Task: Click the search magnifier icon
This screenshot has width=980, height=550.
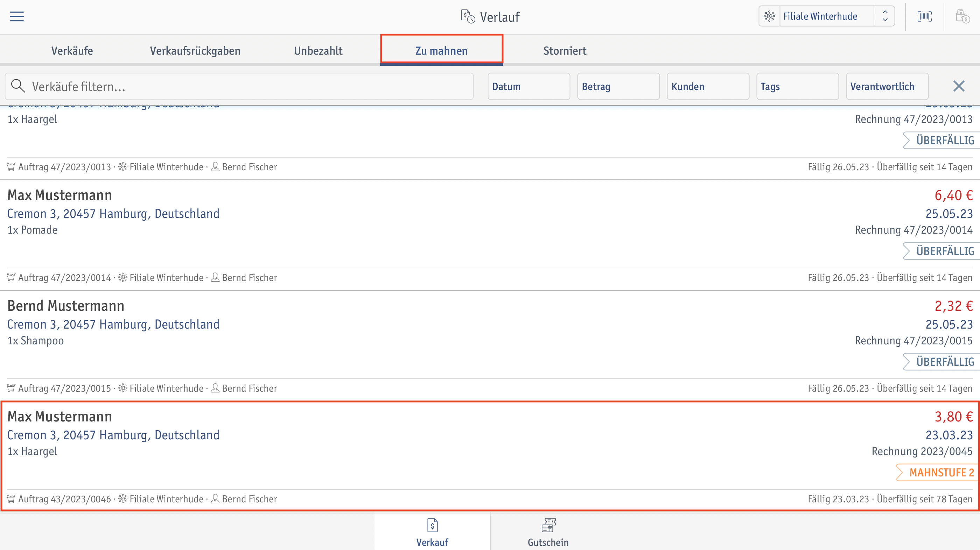Action: point(18,86)
